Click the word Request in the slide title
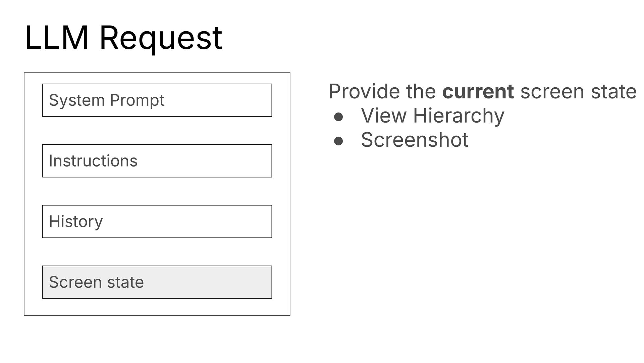644x363 pixels. (161, 39)
